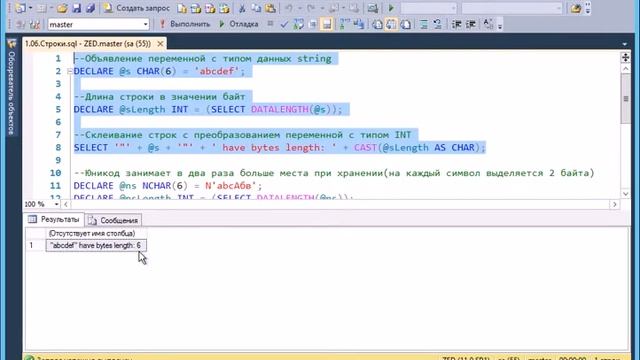
Task: Switch to 'Результаты' tab
Action: [x=54, y=220]
